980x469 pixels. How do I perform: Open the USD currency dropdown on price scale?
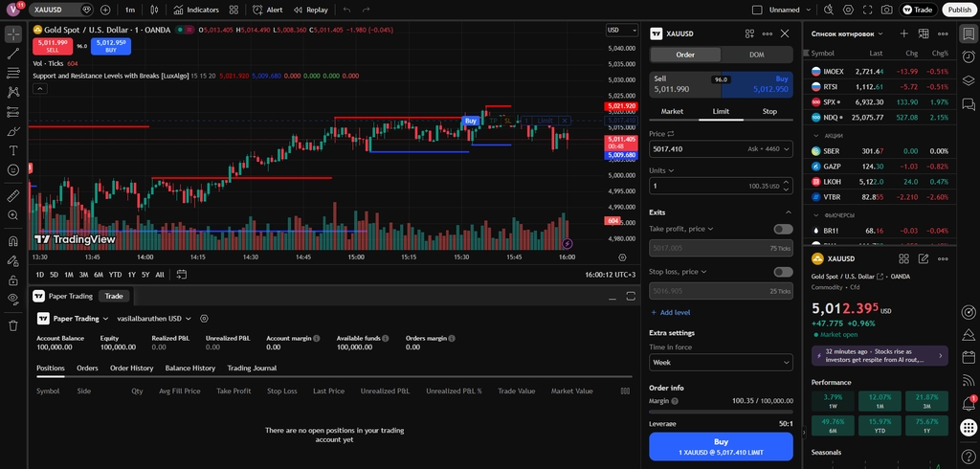pos(621,30)
